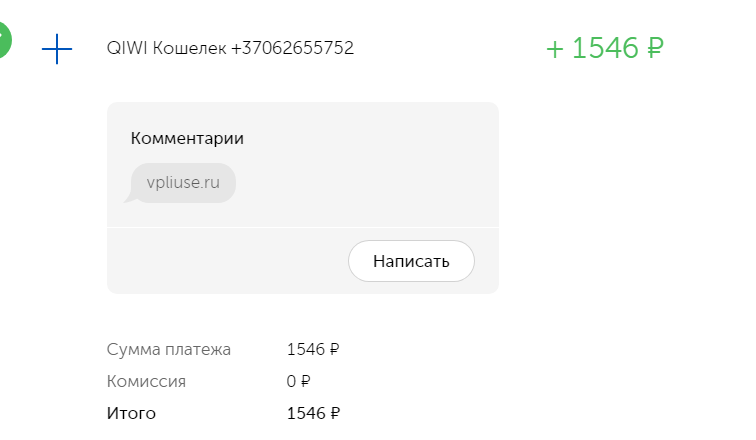Open the Написать comment button
756x440 pixels.
coord(411,261)
